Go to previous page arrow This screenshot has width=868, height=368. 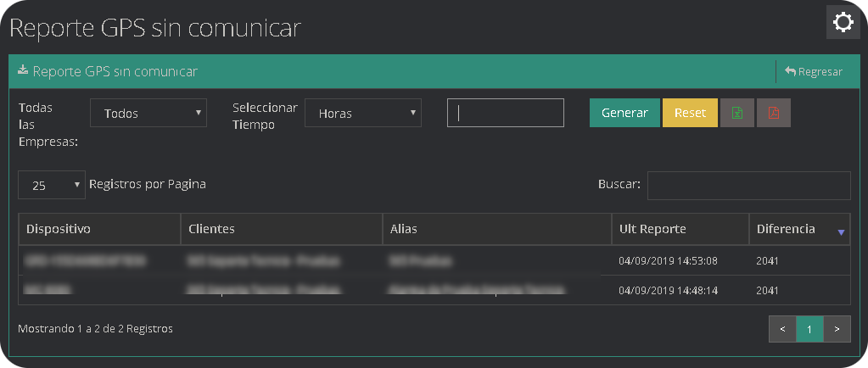point(782,329)
